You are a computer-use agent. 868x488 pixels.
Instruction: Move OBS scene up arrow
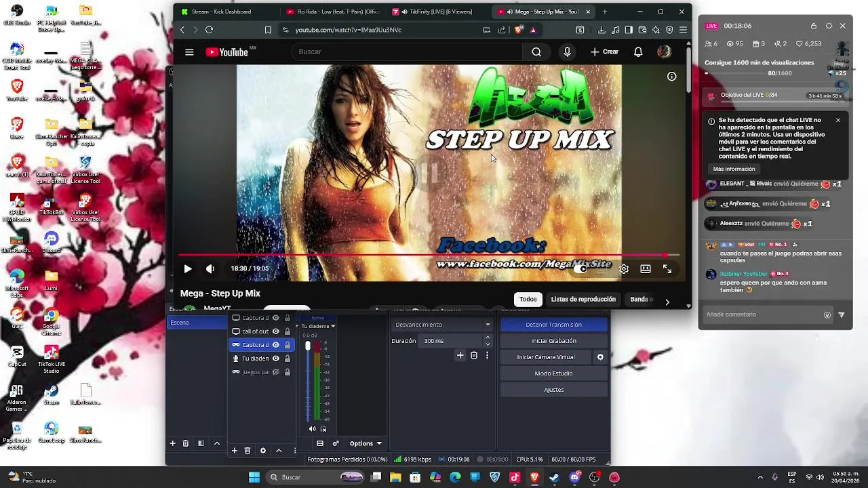[216, 443]
